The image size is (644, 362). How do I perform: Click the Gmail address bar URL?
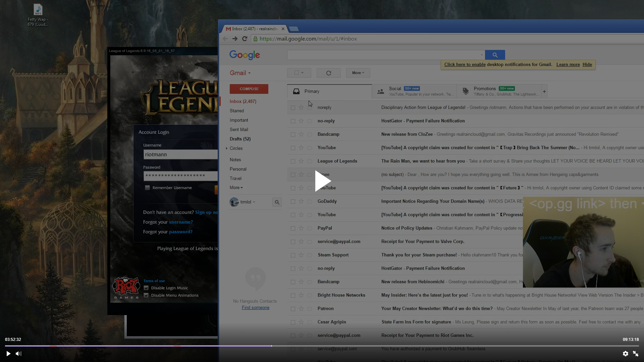tap(308, 39)
